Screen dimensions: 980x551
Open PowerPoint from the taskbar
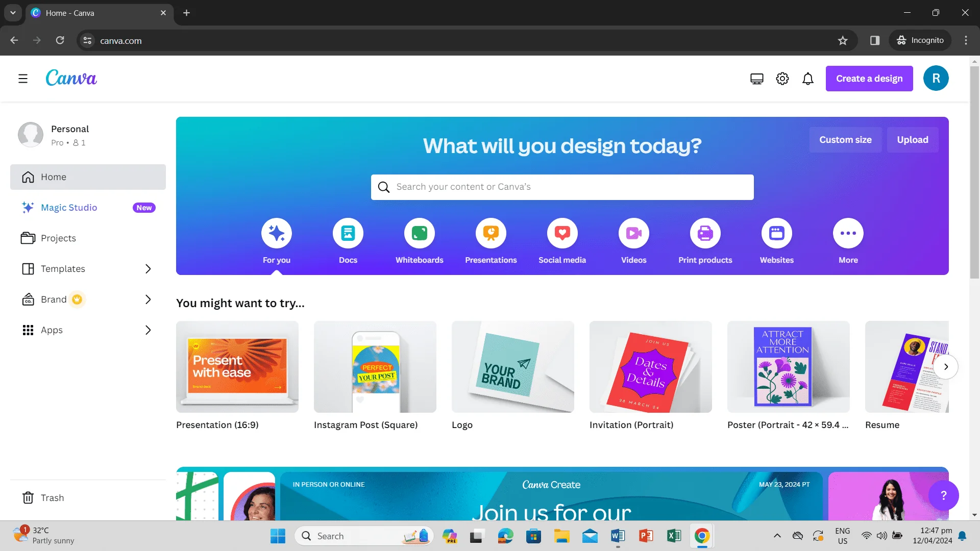(x=646, y=536)
